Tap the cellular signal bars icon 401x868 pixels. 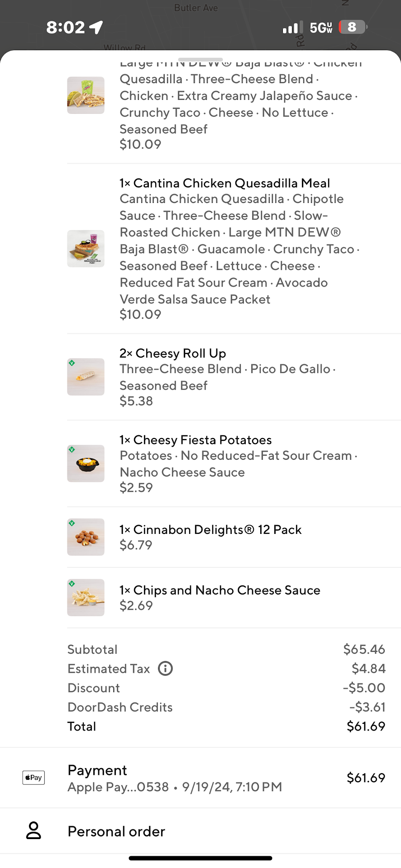coord(292,28)
